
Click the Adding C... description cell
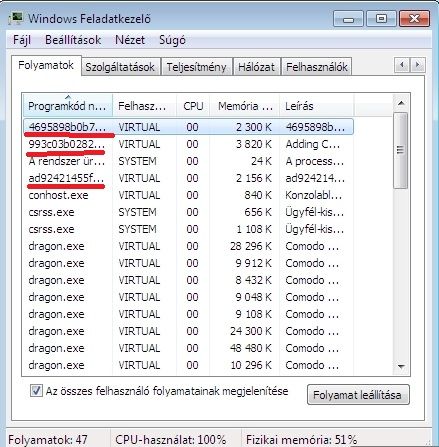click(313, 144)
